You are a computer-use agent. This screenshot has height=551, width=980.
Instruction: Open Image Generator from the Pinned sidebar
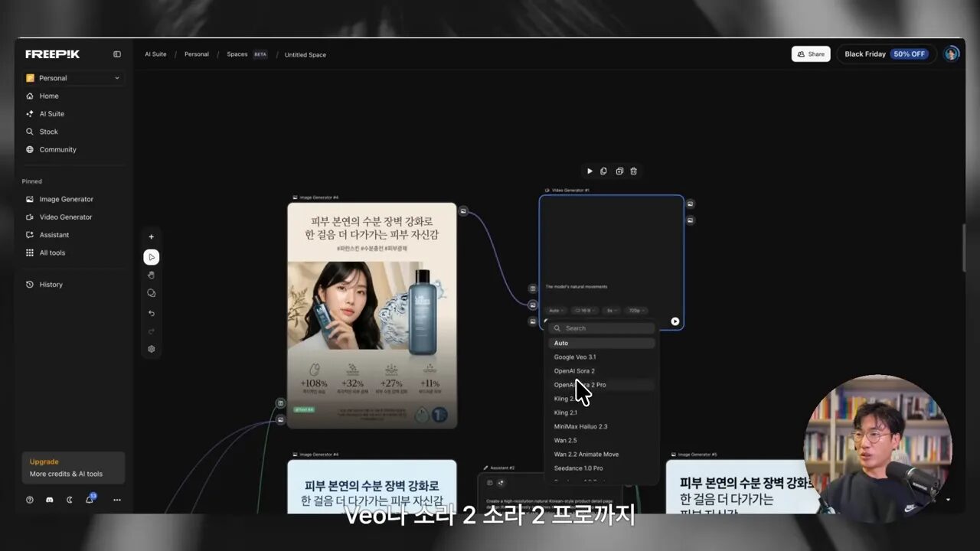(x=67, y=199)
